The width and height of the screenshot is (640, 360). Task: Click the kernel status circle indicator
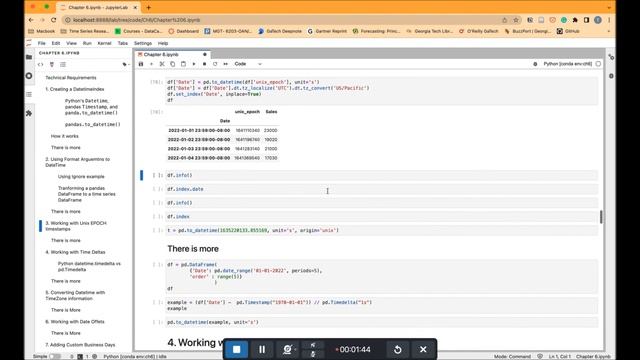click(x=598, y=64)
